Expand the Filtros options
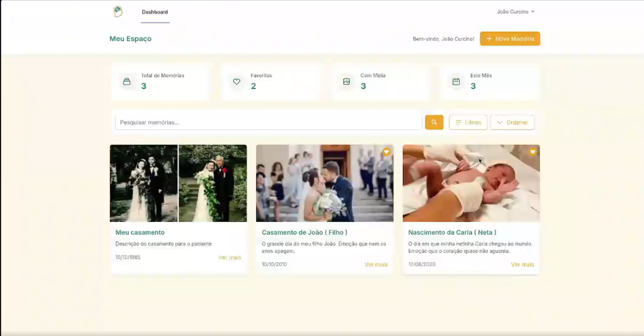This screenshot has width=644, height=336. click(x=468, y=122)
